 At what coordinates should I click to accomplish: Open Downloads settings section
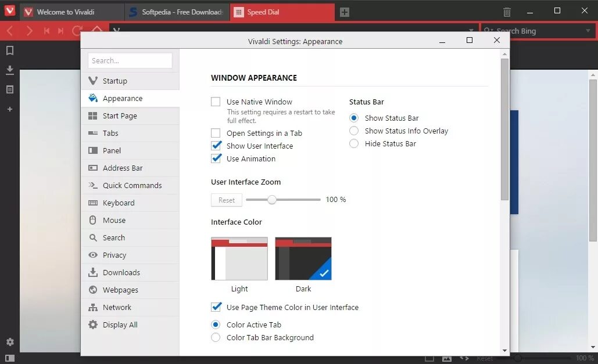(130, 272)
